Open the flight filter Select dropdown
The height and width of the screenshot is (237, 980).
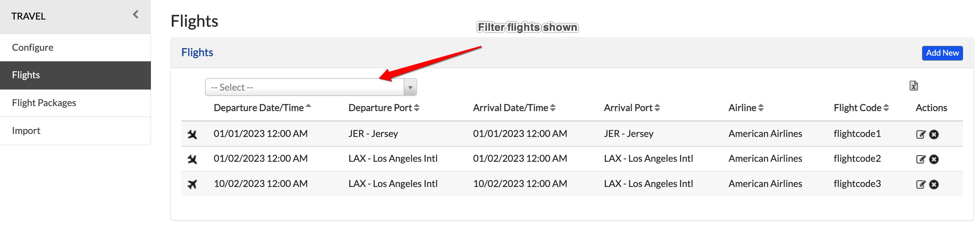coord(310,87)
